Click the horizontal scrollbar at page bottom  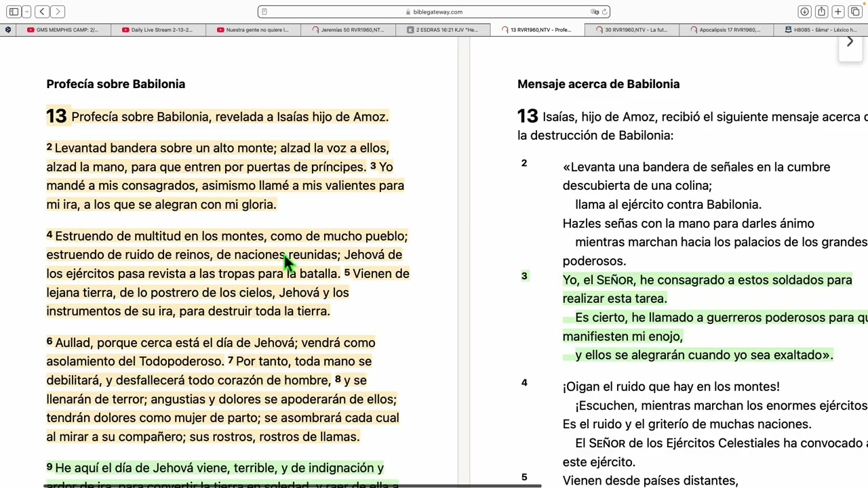click(293, 485)
